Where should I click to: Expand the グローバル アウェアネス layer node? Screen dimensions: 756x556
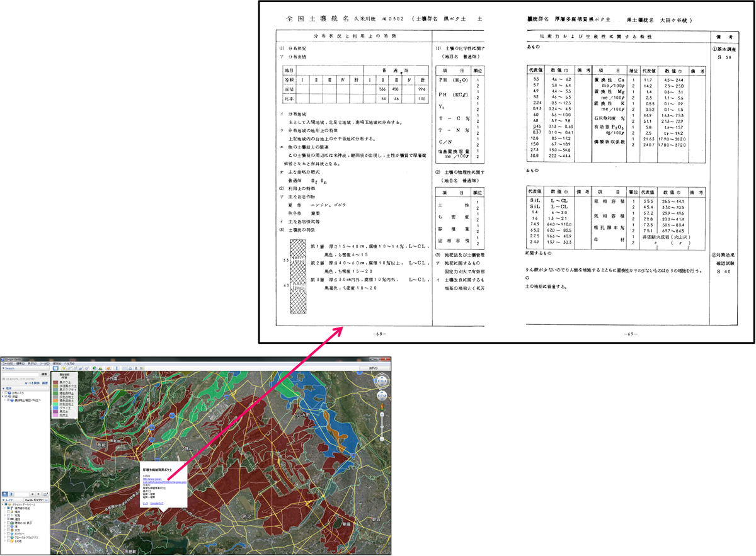pos(5,537)
